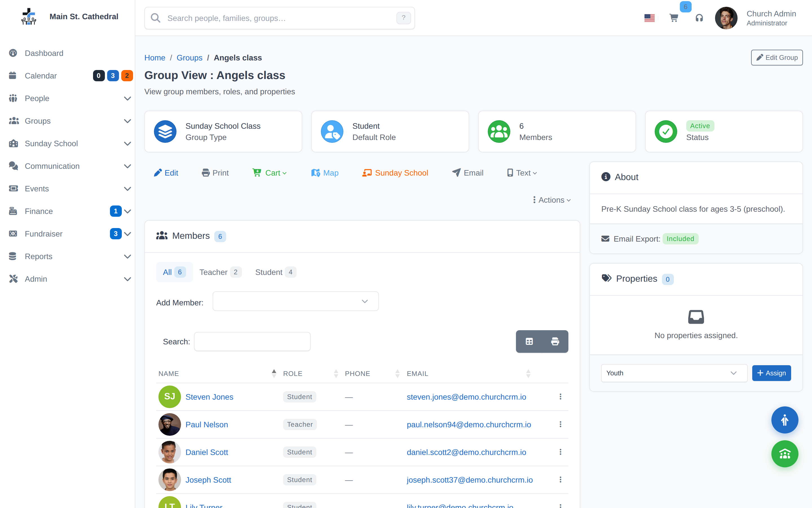Open the Text dropdown in toolbar
This screenshot has height=508, width=812.
coord(522,173)
